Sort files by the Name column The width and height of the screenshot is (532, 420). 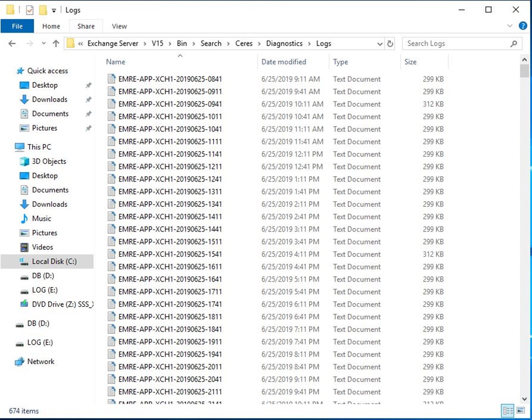[116, 62]
